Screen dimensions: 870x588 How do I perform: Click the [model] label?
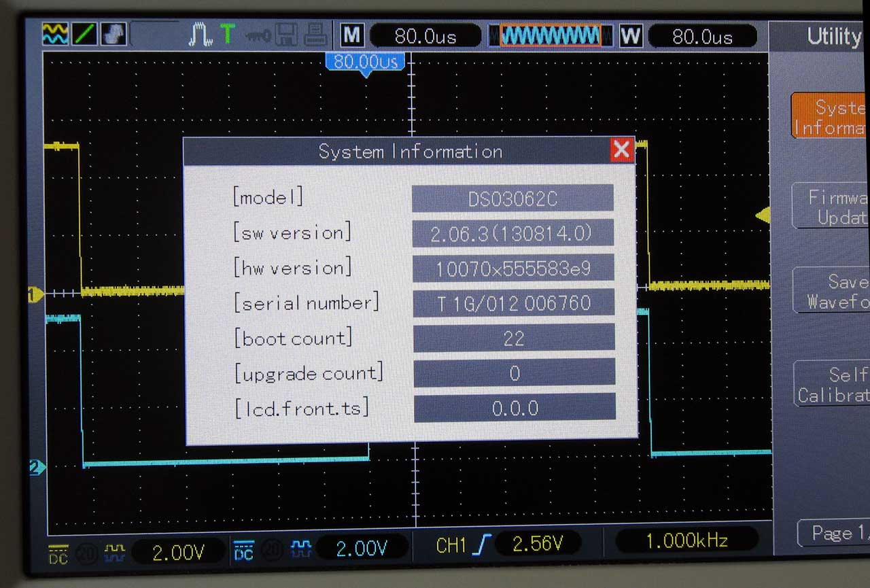(x=268, y=197)
